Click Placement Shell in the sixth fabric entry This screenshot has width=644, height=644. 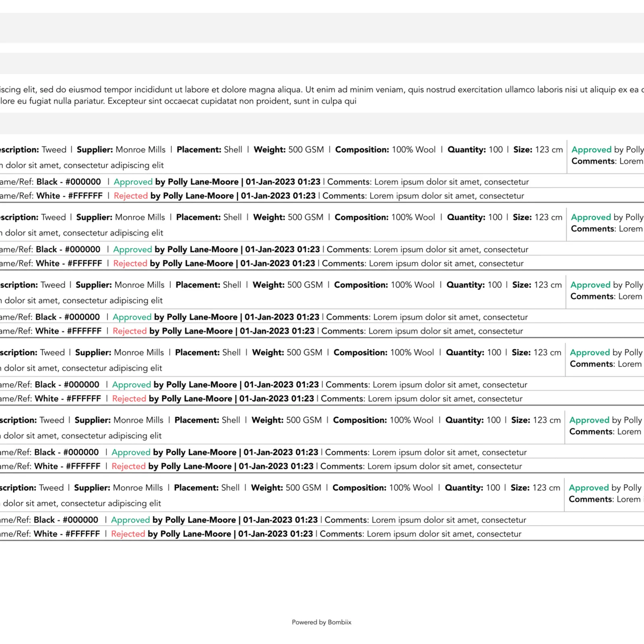tap(207, 488)
